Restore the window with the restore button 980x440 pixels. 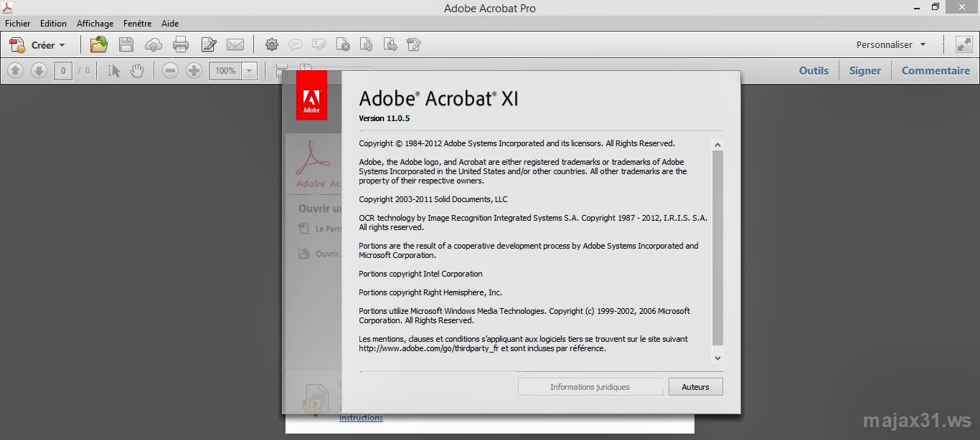click(936, 7)
